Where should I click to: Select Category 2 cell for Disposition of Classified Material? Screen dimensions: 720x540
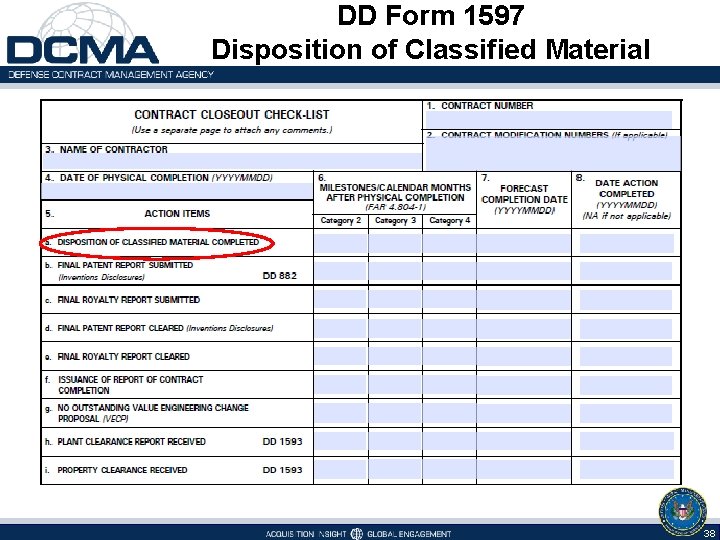point(340,243)
